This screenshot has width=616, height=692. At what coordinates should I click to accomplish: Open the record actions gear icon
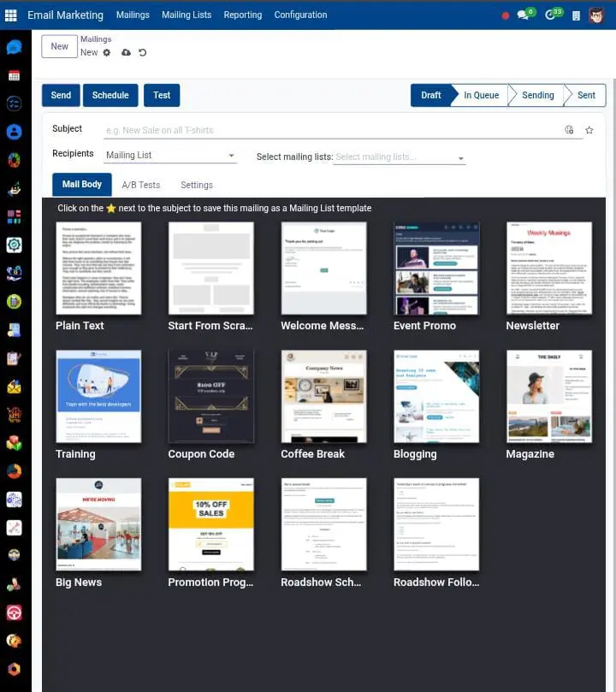pos(107,52)
